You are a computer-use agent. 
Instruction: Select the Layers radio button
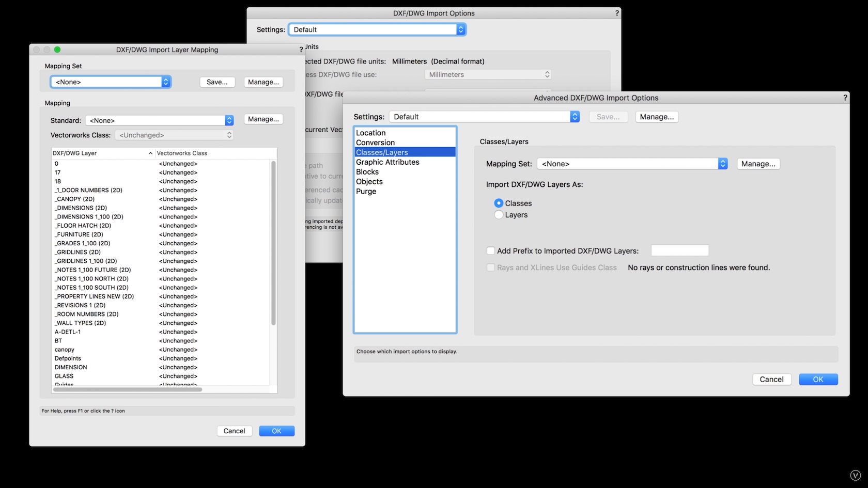499,215
